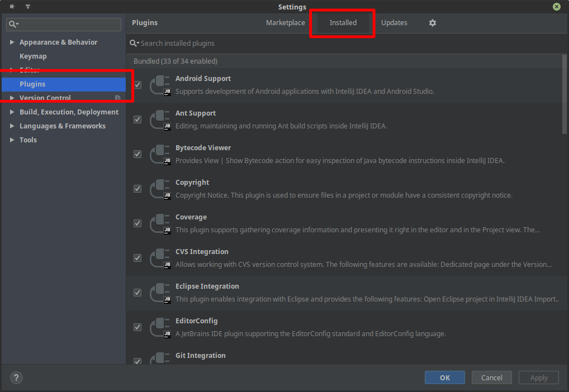Focus the Search installed plugins field
This screenshot has width=569, height=392.
tap(279, 44)
